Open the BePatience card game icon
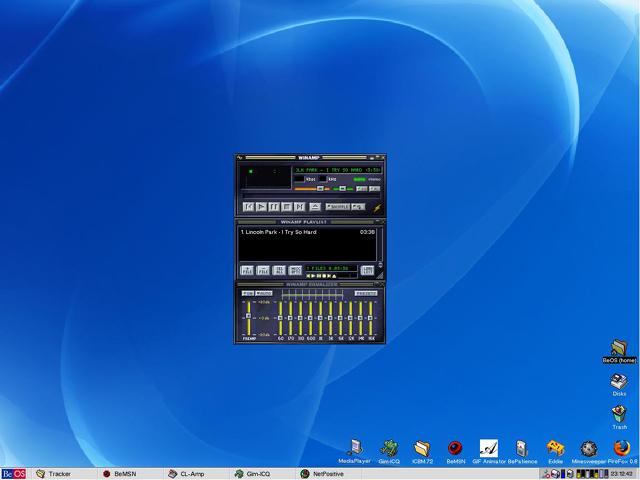 coord(522,451)
